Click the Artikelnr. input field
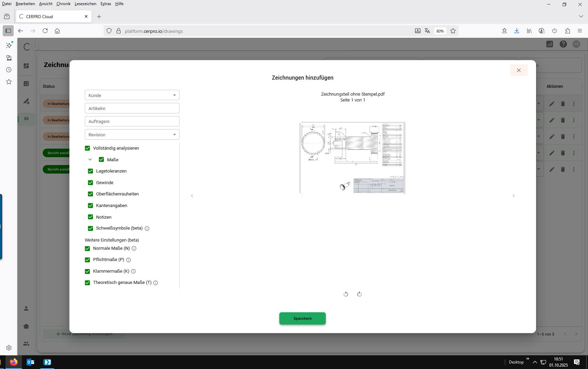Image resolution: width=588 pixels, height=369 pixels. pyautogui.click(x=132, y=108)
